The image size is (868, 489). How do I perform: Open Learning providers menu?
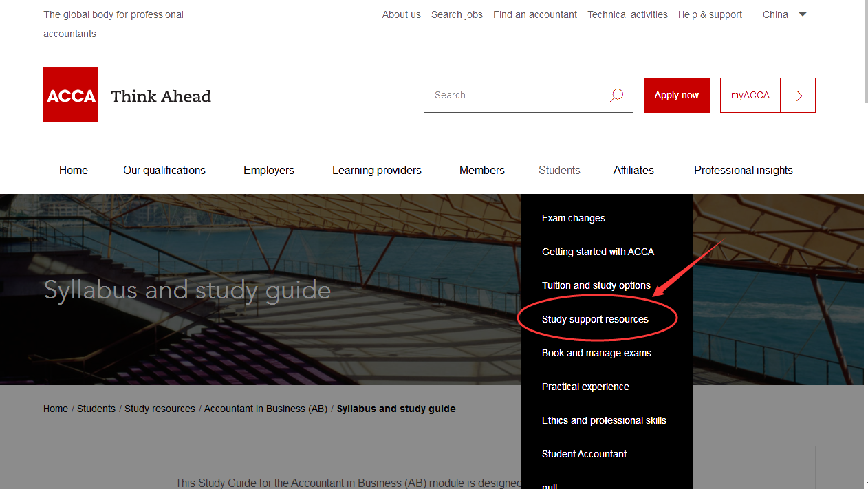click(377, 171)
